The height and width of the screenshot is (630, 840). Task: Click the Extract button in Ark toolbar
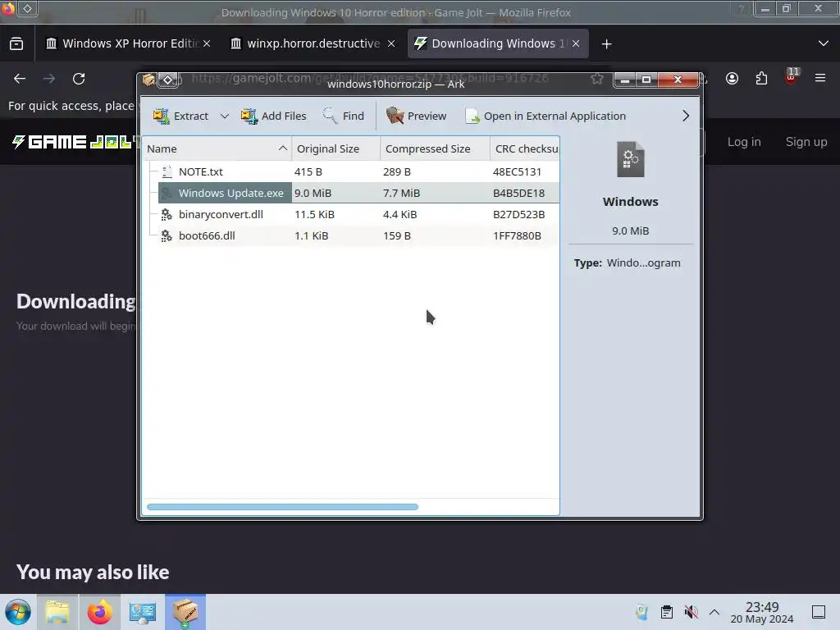pyautogui.click(x=180, y=116)
